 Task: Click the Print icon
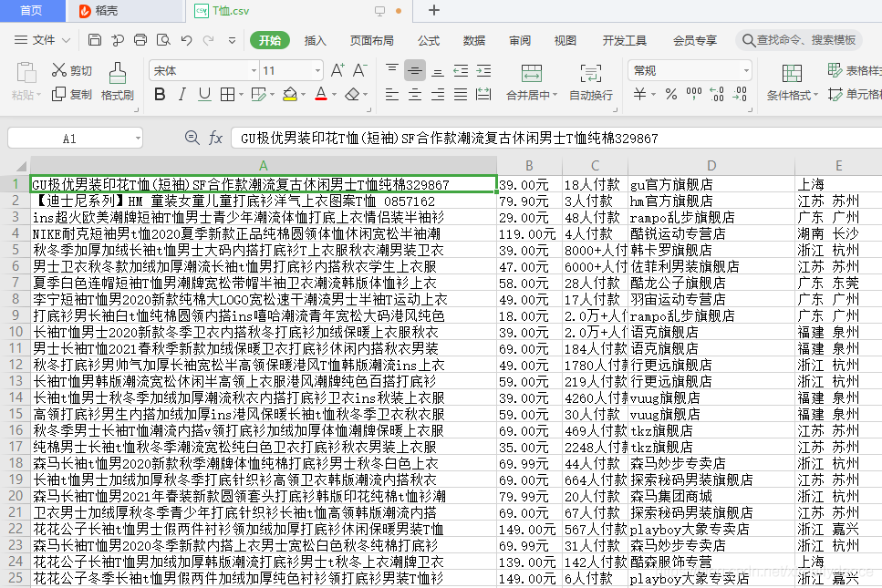click(x=140, y=40)
